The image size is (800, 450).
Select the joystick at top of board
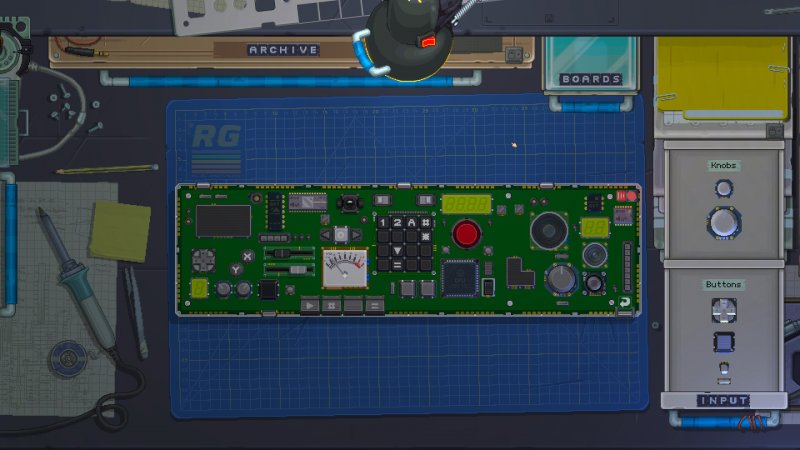tap(349, 204)
